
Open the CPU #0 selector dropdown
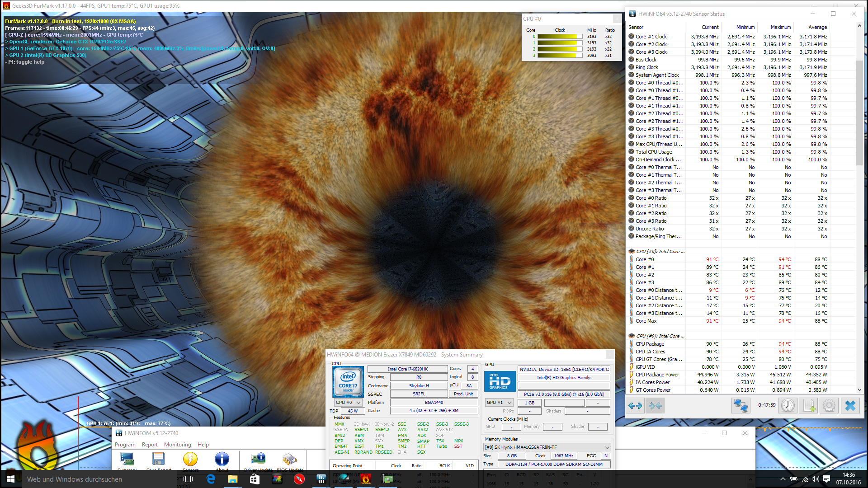coord(348,403)
